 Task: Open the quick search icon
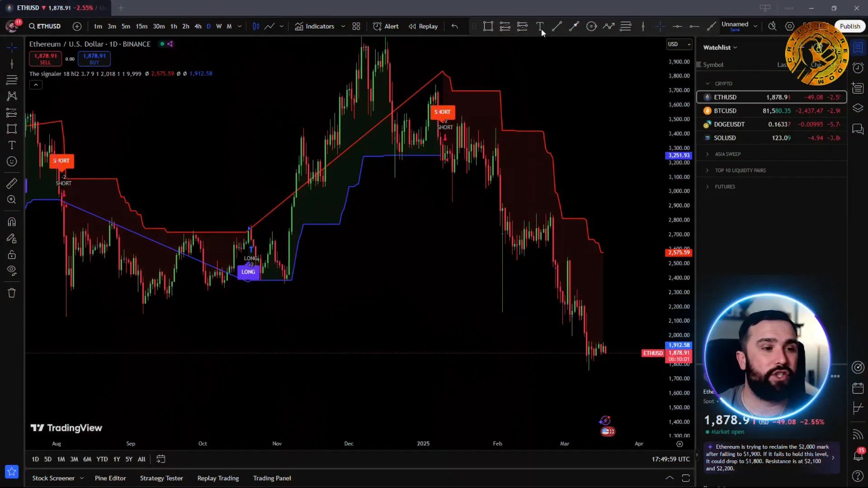pos(773,26)
